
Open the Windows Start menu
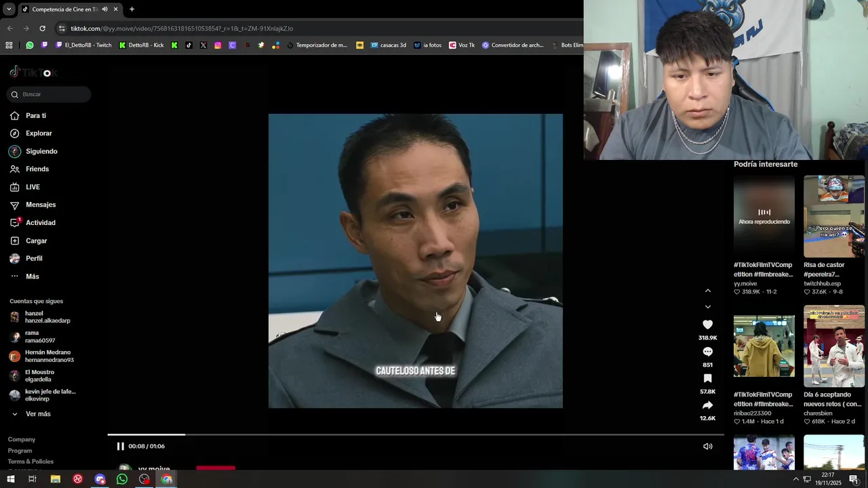click(x=10, y=479)
